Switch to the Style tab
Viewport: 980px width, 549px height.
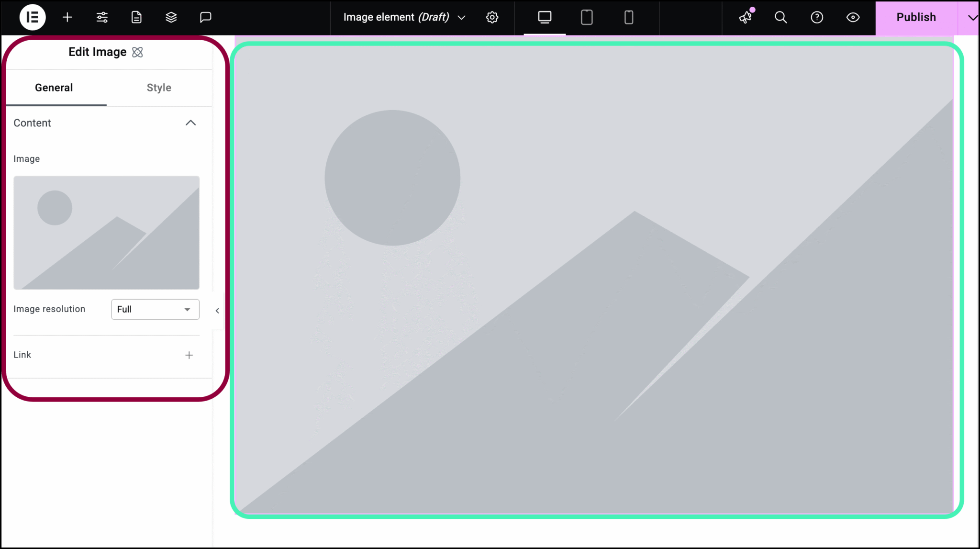(x=158, y=88)
